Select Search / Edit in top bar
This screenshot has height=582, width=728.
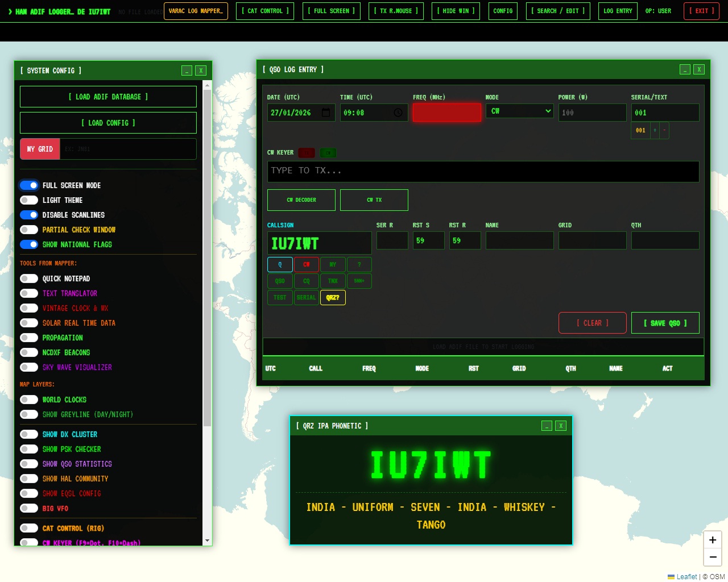[557, 11]
